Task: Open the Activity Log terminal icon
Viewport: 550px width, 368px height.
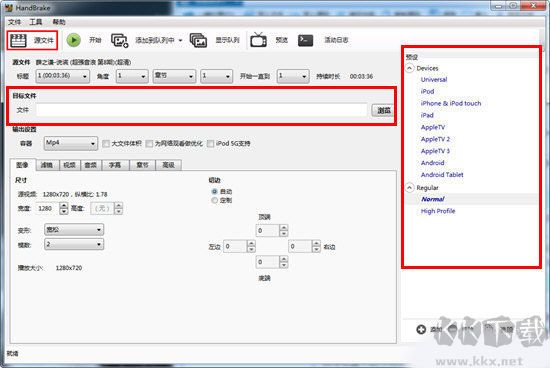Action: (305, 40)
